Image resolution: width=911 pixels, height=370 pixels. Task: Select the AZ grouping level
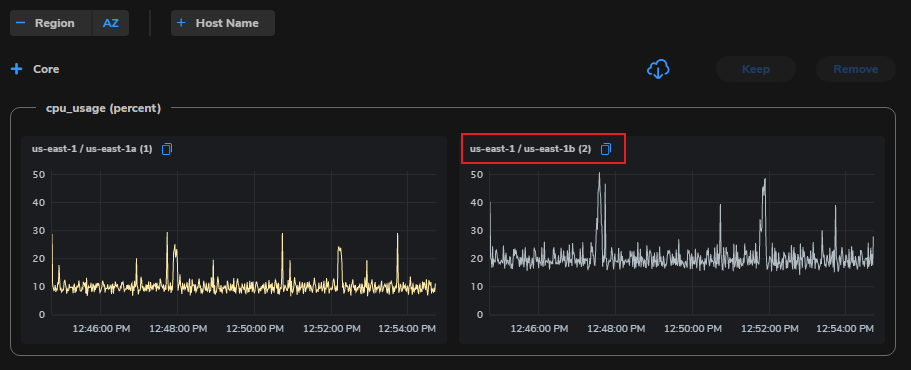coord(110,23)
